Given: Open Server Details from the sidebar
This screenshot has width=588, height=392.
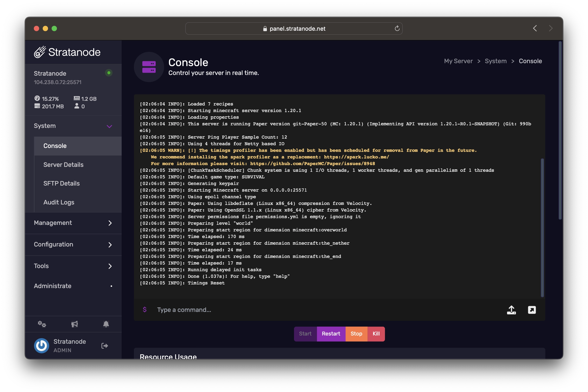Looking at the screenshot, I should (x=63, y=164).
